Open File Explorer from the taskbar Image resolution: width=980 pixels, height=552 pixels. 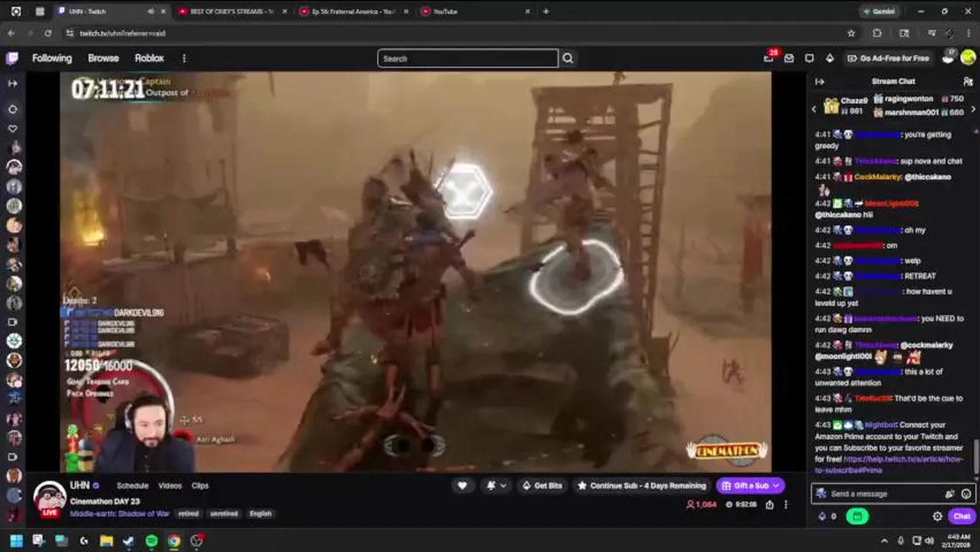point(107,540)
